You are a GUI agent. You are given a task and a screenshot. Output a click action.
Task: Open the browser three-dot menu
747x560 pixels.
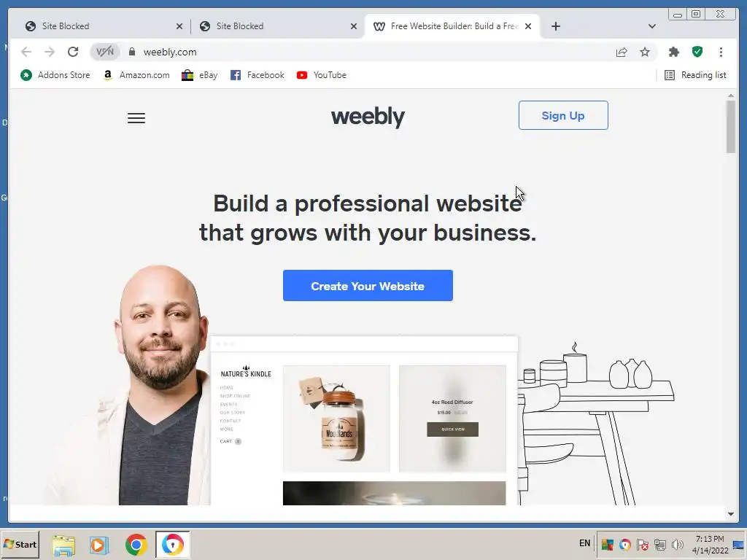(721, 52)
